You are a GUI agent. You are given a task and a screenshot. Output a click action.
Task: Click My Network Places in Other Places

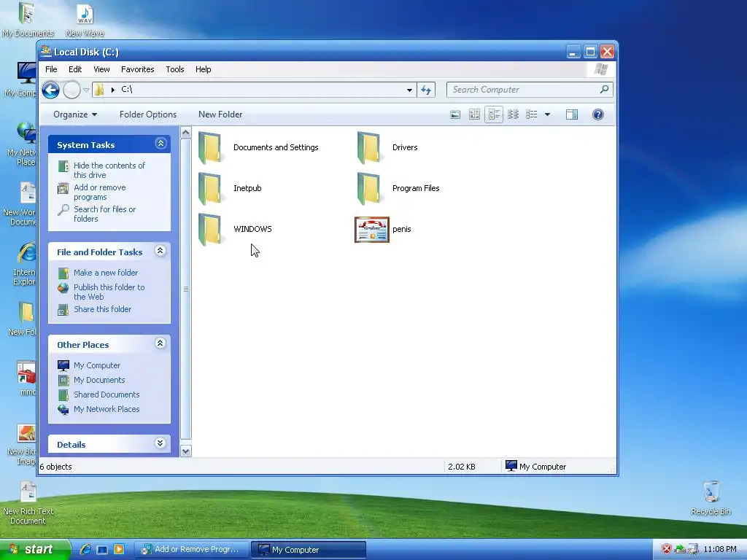point(107,409)
